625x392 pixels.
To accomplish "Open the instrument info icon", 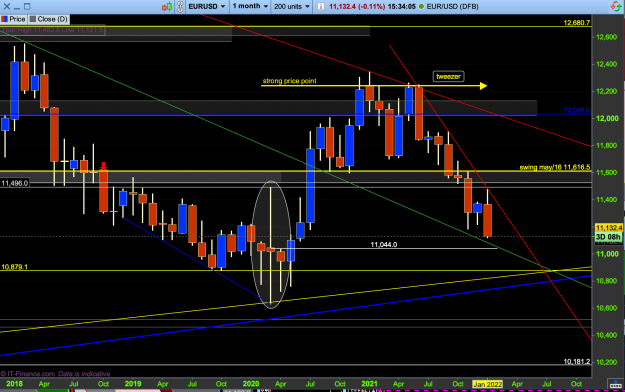I will click(320, 6).
